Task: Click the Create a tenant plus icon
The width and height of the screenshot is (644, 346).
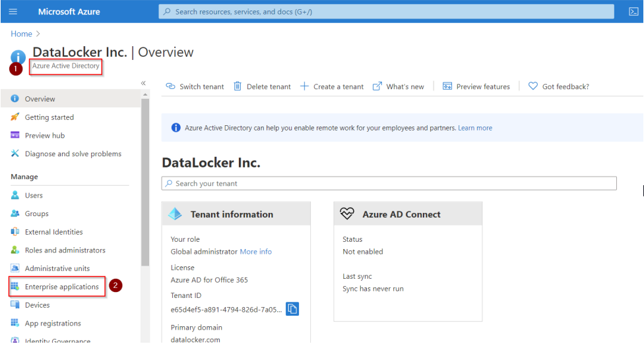Action: pyautogui.click(x=304, y=86)
